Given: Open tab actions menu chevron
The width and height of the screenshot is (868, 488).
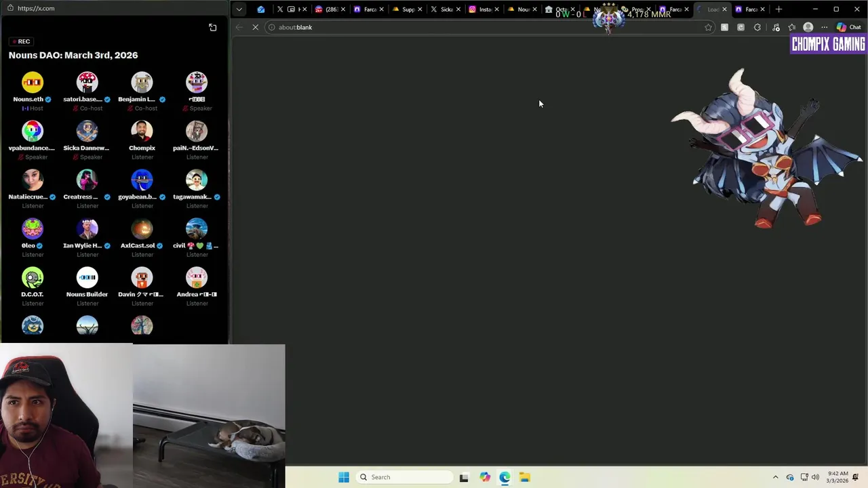Looking at the screenshot, I should point(239,9).
